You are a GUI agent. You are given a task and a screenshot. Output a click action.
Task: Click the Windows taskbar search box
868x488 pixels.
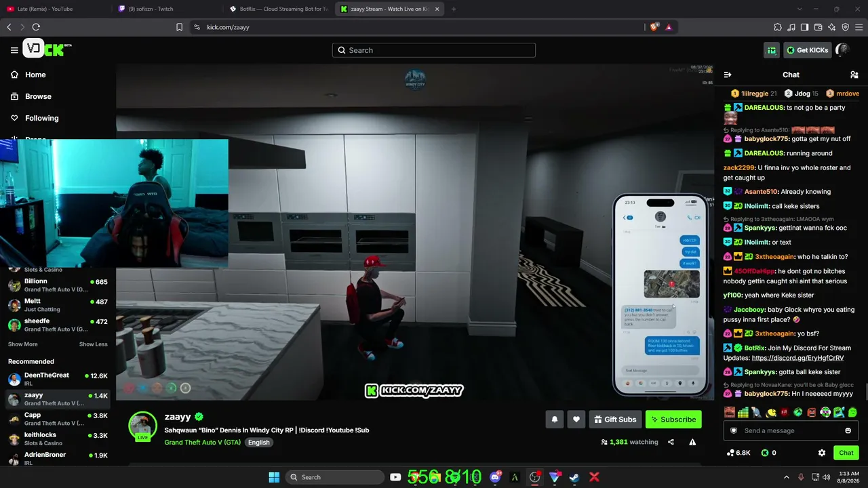(x=334, y=477)
